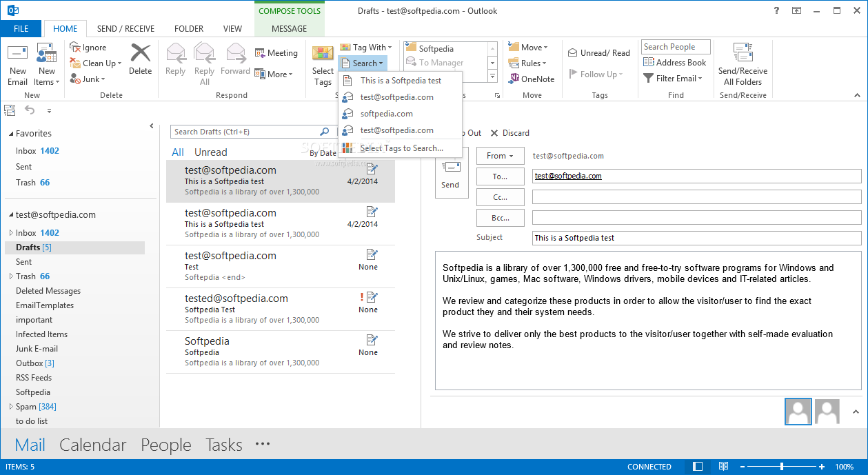The width and height of the screenshot is (868, 475).
Task: Open the People view
Action: click(x=165, y=445)
